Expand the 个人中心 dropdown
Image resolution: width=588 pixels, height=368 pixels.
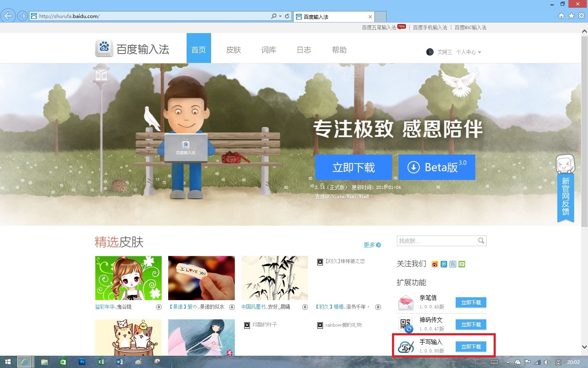pos(468,52)
